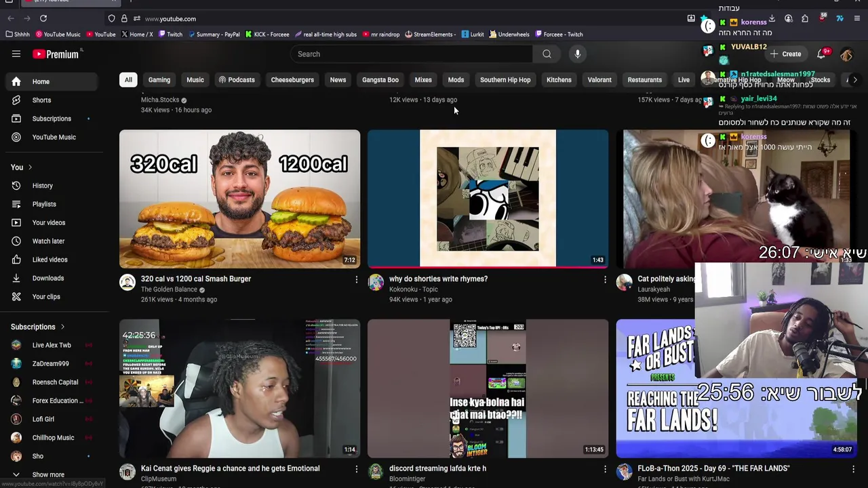Screen dimensions: 868x488
Task: Open History in the sidebar
Action: tap(52, 186)
